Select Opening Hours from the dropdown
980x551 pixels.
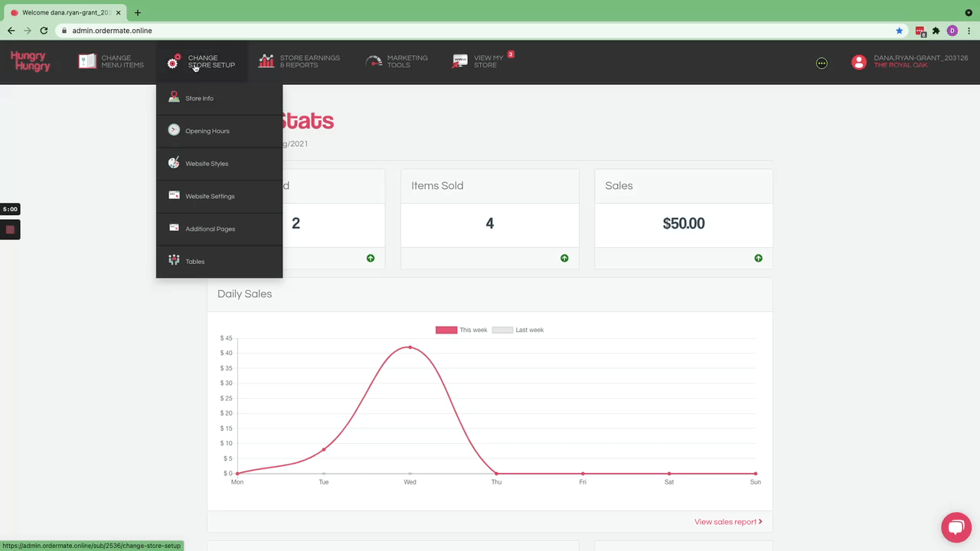219,131
